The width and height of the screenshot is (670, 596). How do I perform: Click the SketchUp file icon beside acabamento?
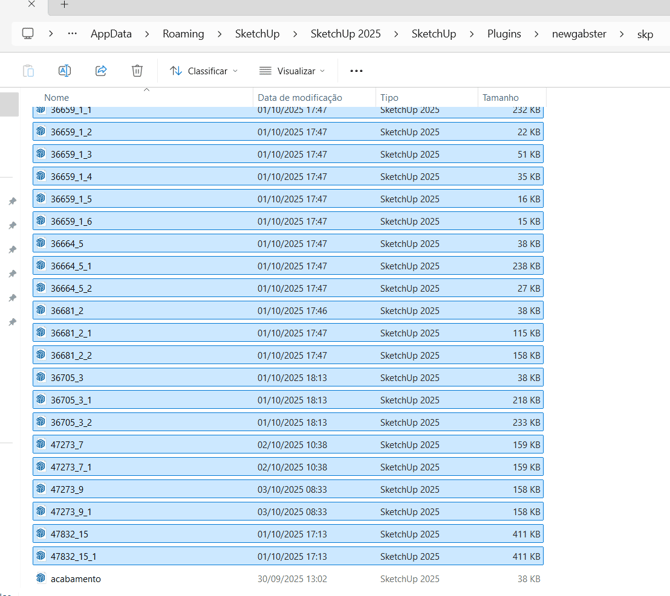pos(41,578)
